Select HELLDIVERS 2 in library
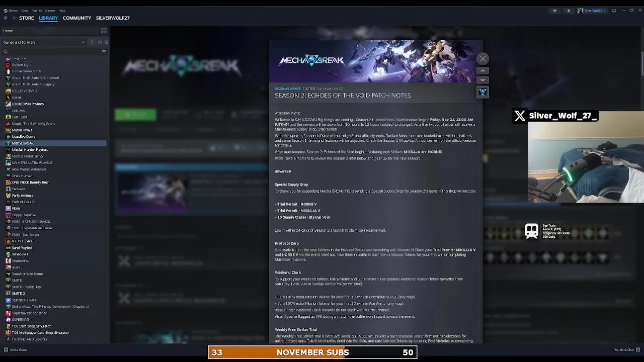This screenshot has width=644, height=362. pyautogui.click(x=24, y=90)
